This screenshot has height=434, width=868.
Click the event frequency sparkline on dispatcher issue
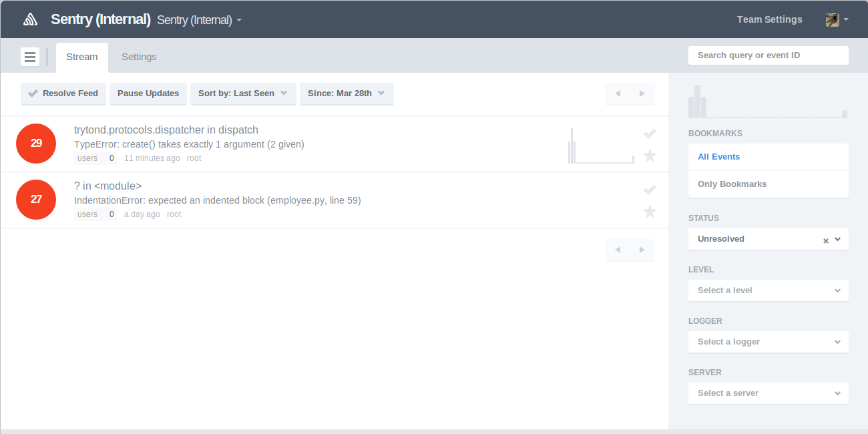click(x=600, y=146)
